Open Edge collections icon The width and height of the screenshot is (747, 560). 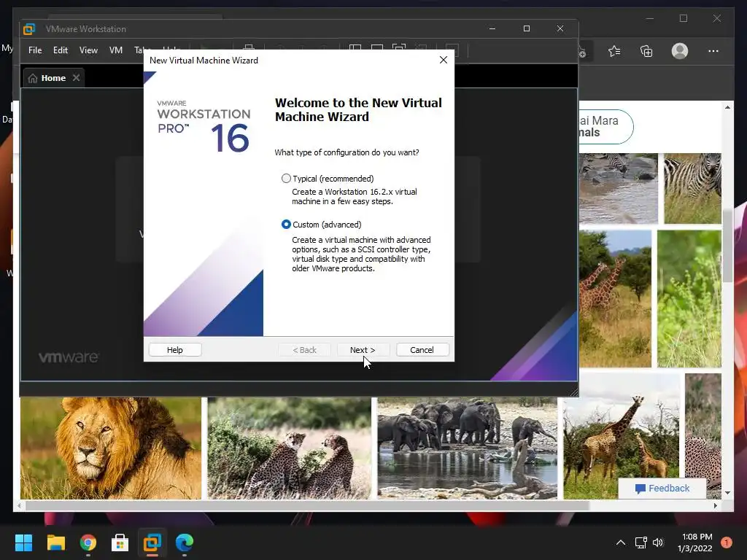click(x=646, y=51)
